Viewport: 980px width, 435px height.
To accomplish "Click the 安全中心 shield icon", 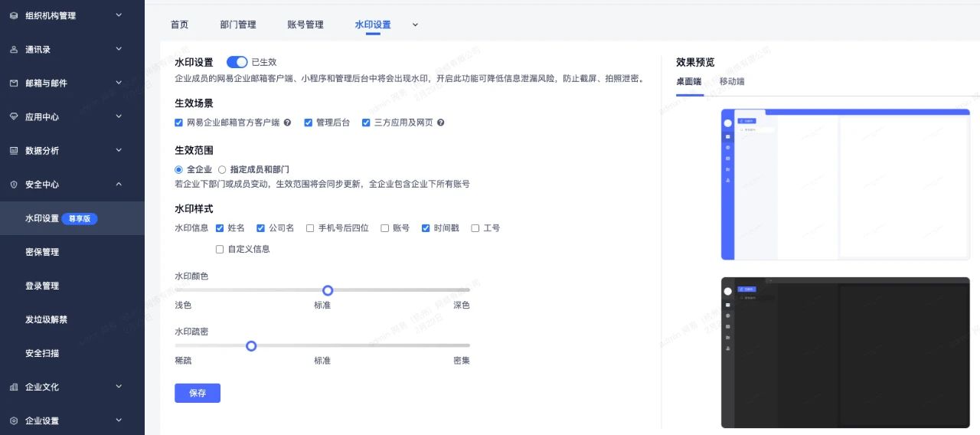I will click(14, 185).
